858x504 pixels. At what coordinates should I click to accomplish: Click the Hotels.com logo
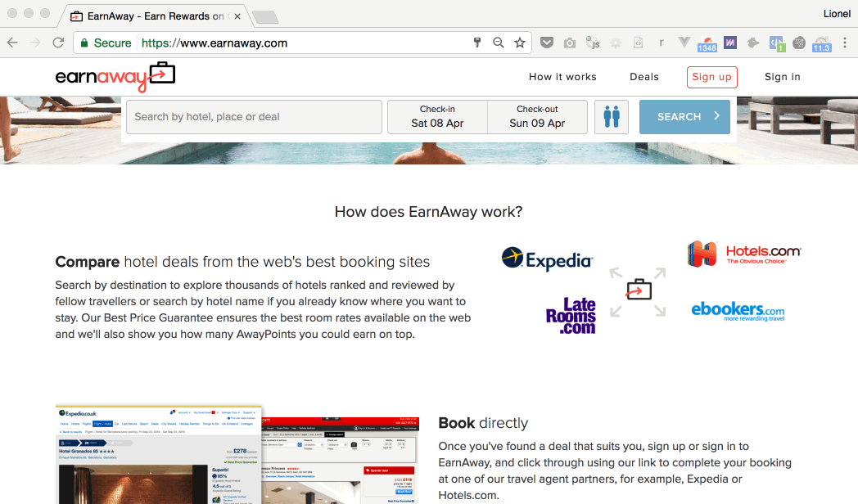click(743, 254)
